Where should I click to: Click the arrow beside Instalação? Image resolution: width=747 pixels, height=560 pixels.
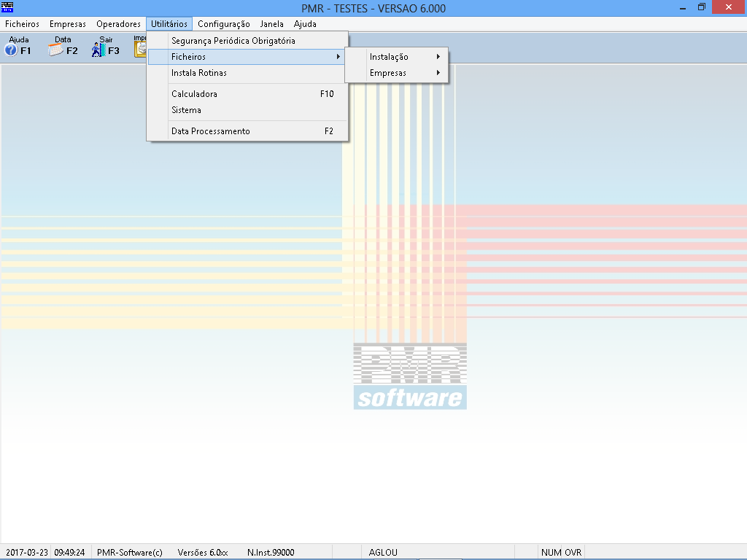tap(438, 57)
